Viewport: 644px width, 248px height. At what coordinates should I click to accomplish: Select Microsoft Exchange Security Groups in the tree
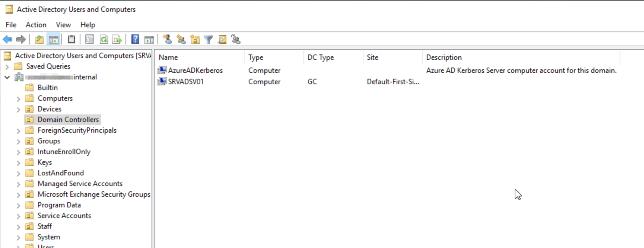[94, 195]
